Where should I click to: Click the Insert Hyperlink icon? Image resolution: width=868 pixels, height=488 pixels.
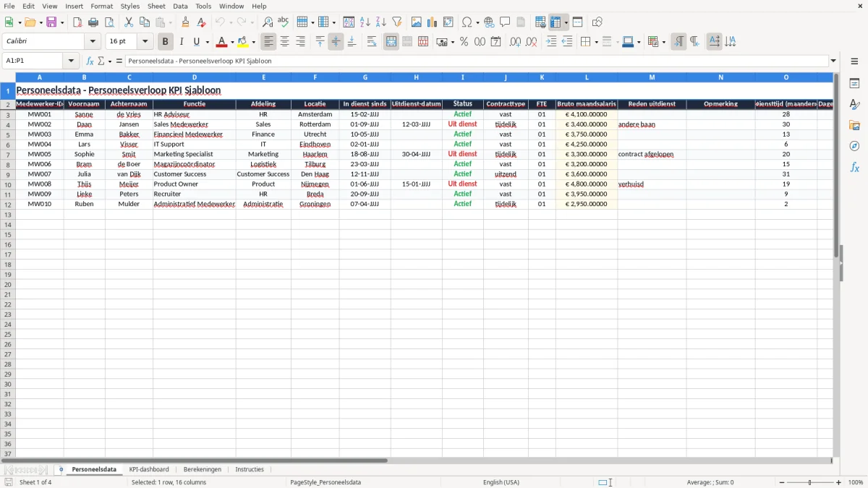pos(489,22)
